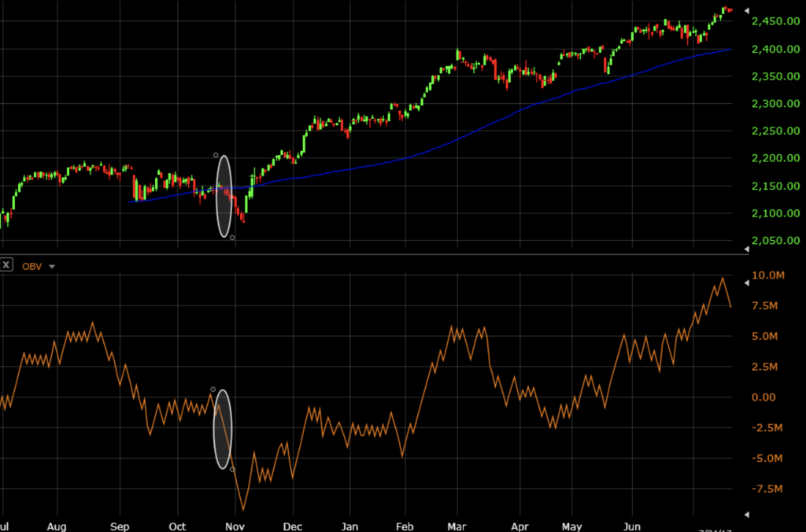Click the orange OBV indicator label
806x532 pixels.
(32, 266)
